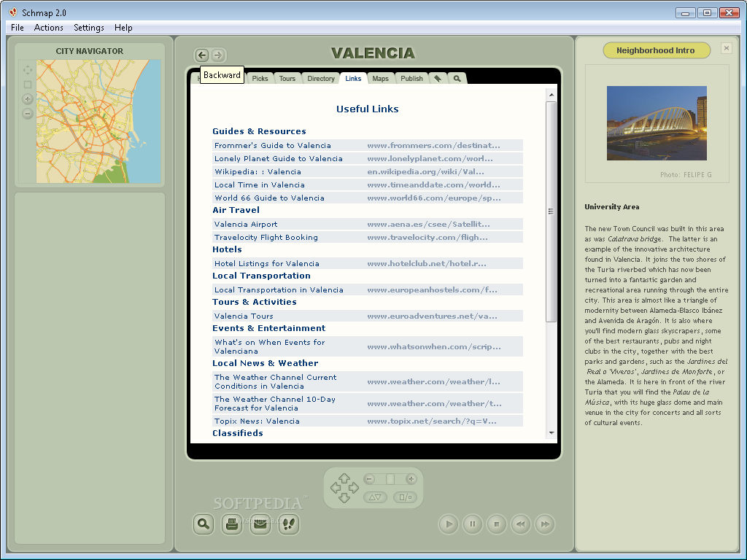Image resolution: width=747 pixels, height=560 pixels.
Task: Click the footprints walking tour button
Action: pos(289,524)
